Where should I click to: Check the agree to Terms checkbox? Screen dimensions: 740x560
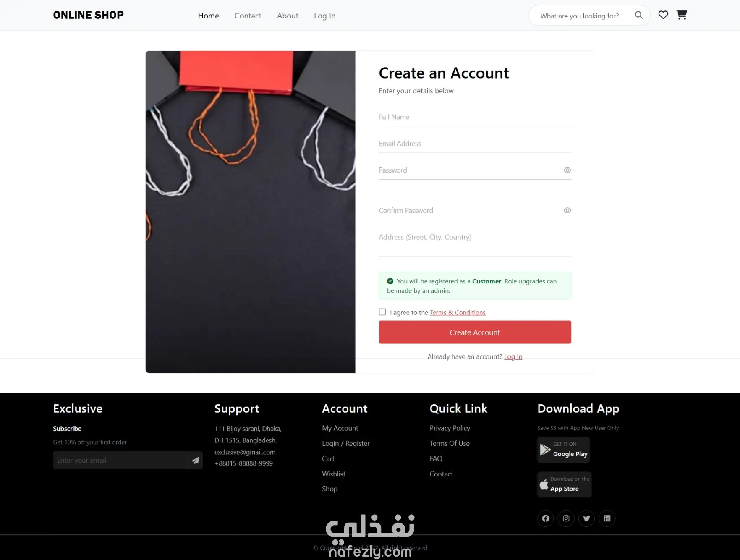tap(382, 312)
